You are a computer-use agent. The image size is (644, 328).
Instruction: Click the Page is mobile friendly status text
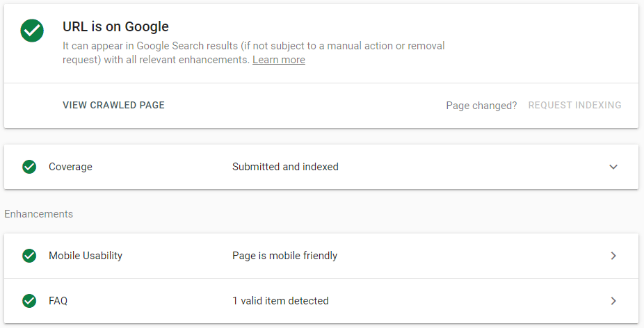pos(284,256)
